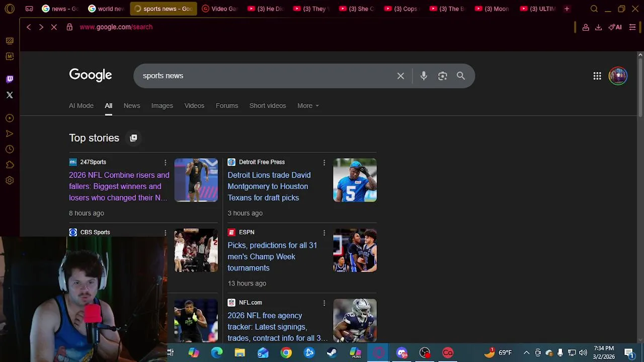Open the browser AI button
This screenshot has height=362, width=644.
[x=615, y=27]
